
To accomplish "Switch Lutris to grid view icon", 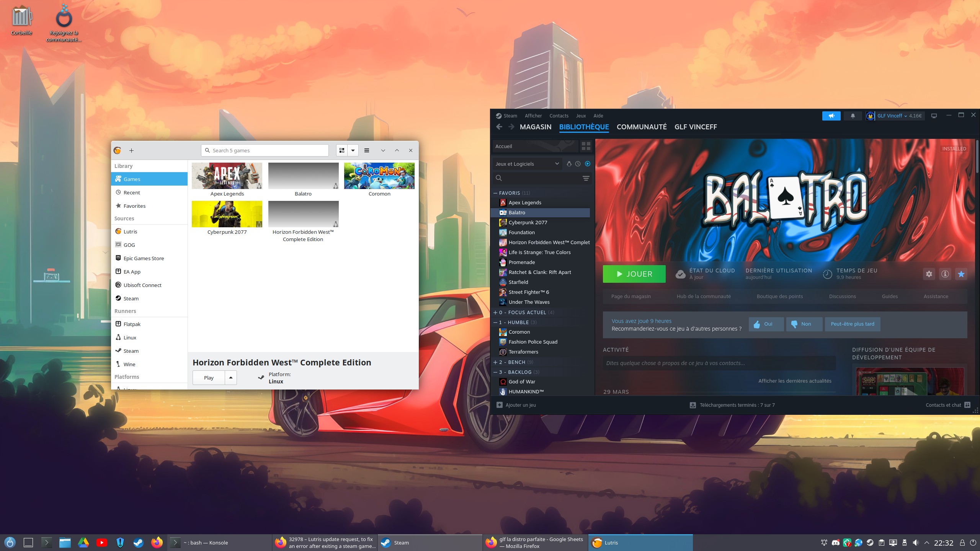I will pos(342,150).
